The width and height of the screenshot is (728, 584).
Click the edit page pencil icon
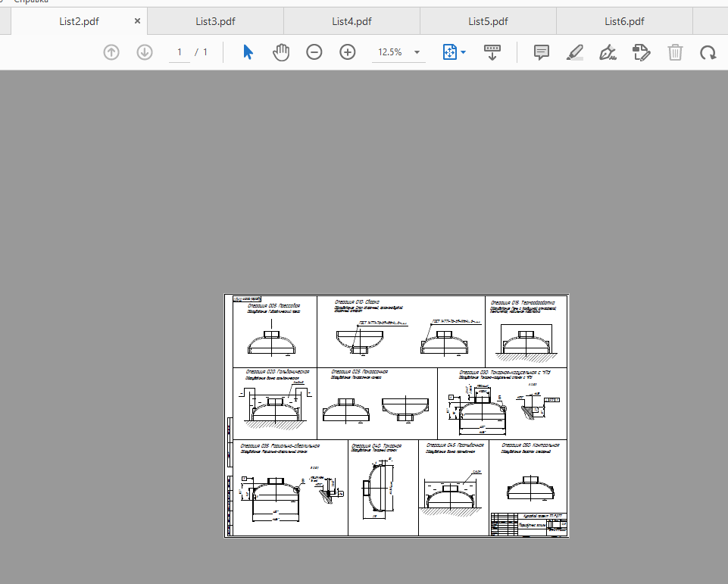(x=642, y=52)
